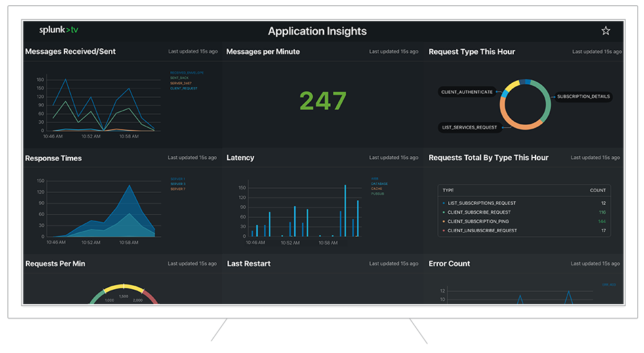Screen dimensions: 644x353
Task: Select SENT_BACK legend entry
Action: point(180,78)
